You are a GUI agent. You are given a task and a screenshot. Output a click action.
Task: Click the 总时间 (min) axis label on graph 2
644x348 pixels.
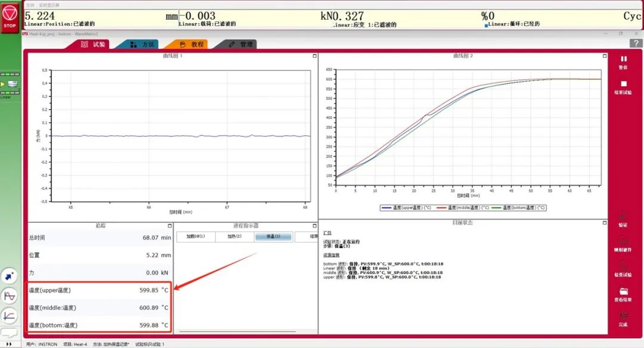tap(468, 195)
